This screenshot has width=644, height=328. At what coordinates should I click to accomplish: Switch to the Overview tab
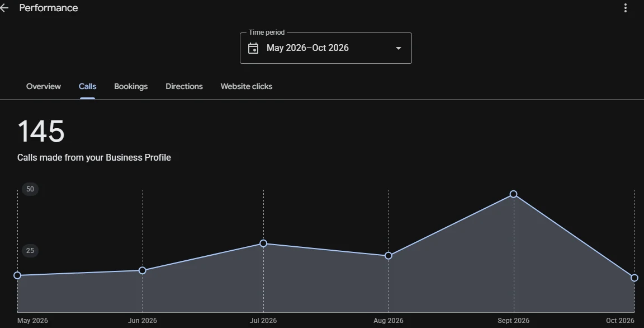click(44, 86)
